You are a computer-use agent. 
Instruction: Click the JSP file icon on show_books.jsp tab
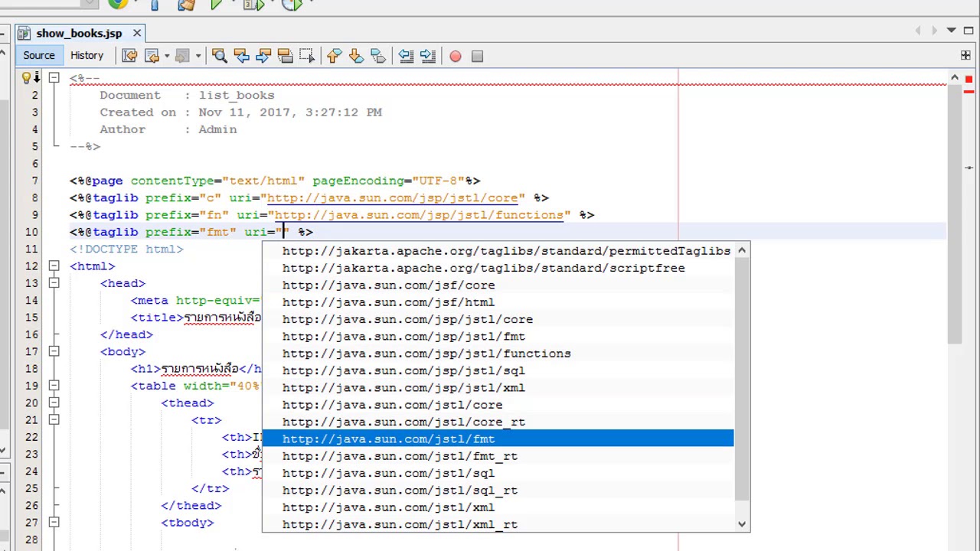pos(24,33)
